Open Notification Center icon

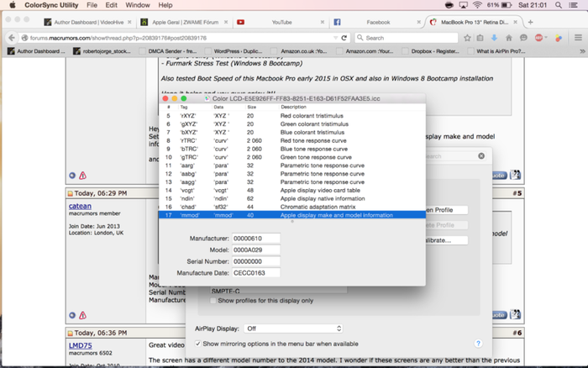pos(574,5)
